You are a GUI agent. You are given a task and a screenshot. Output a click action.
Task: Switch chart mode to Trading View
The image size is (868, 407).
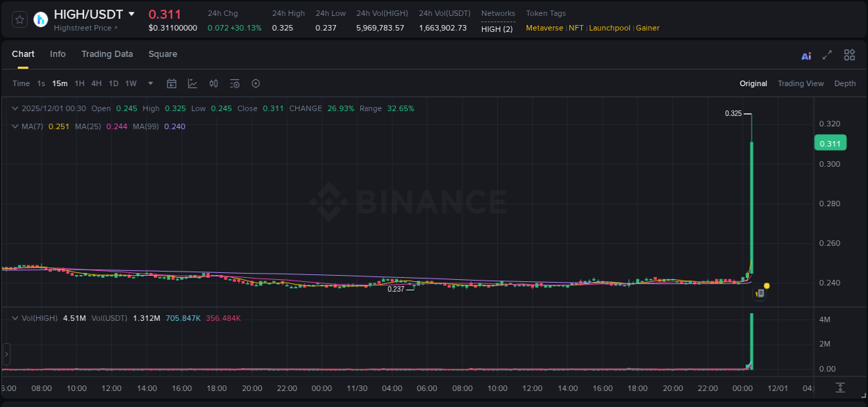[x=801, y=83]
